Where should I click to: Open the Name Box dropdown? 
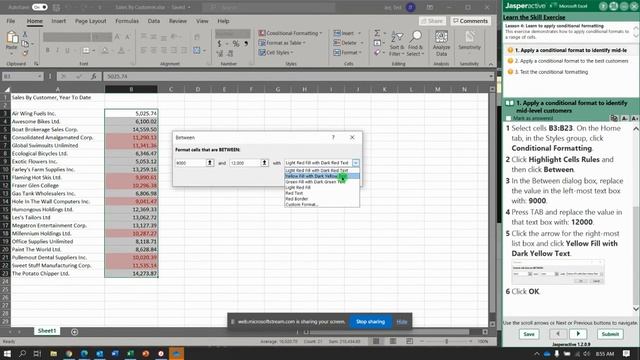click(x=39, y=76)
